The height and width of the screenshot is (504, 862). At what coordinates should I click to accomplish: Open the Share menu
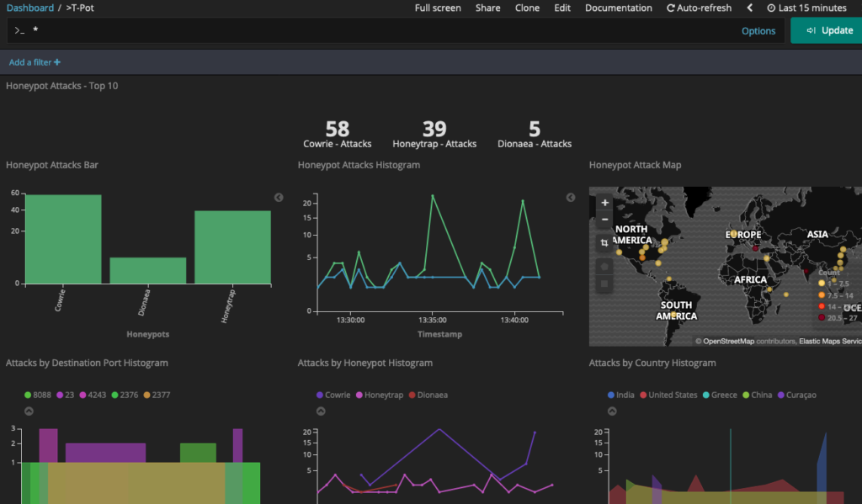487,8
